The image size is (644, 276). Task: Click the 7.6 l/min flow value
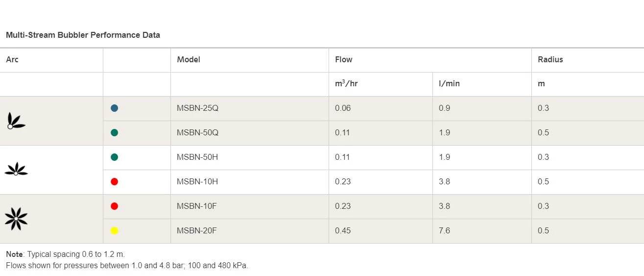coord(444,231)
